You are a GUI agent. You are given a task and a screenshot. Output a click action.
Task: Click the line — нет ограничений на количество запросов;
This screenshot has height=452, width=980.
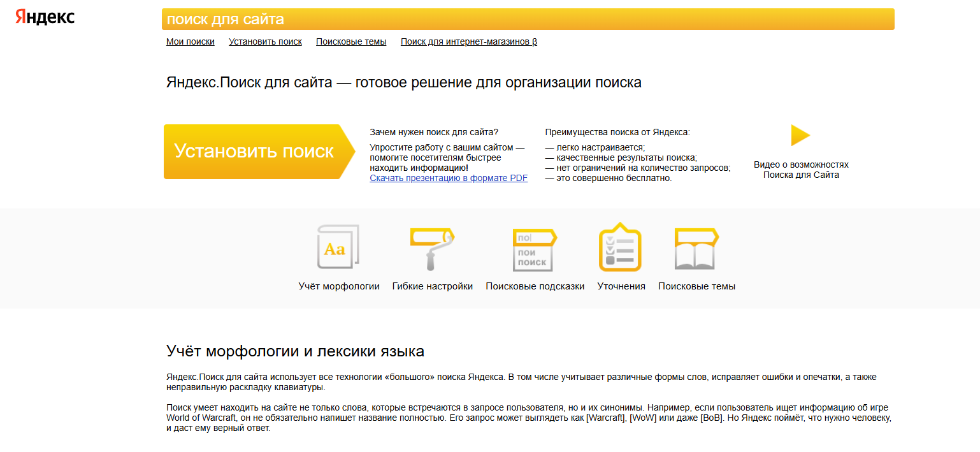tap(638, 168)
